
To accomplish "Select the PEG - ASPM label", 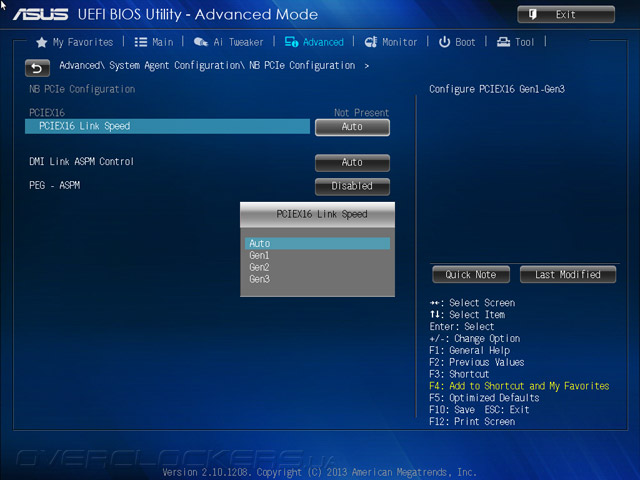I will pos(54,185).
